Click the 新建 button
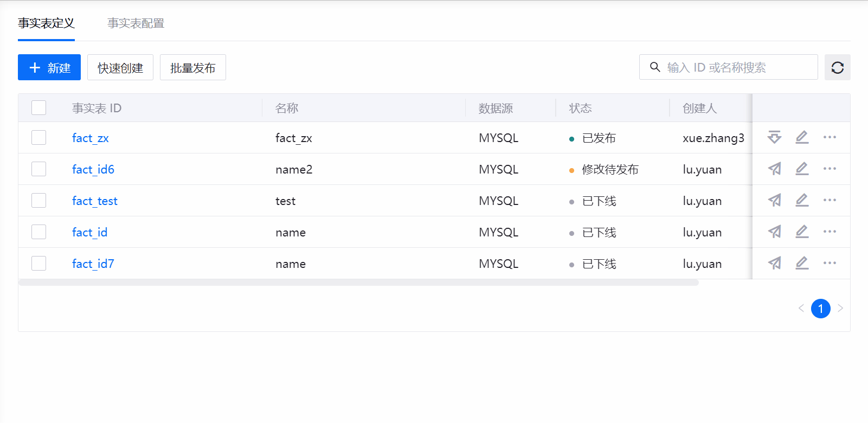The image size is (868, 423). [49, 67]
